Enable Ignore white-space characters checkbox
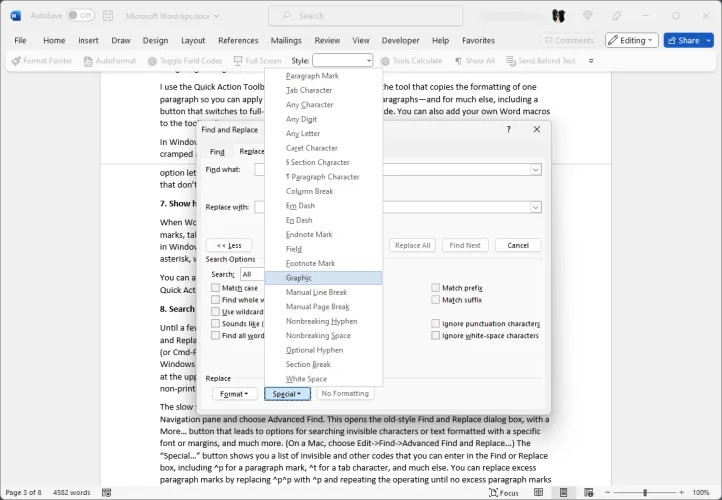 [x=436, y=336]
